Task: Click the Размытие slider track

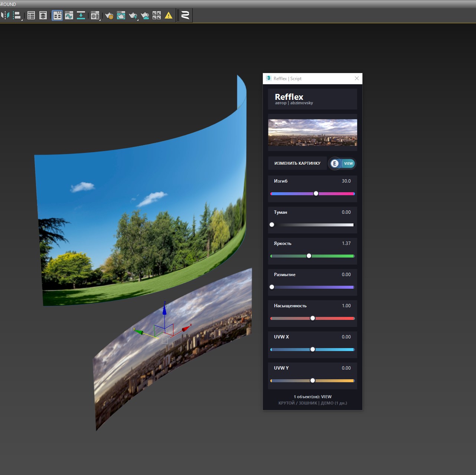Action: (x=313, y=287)
